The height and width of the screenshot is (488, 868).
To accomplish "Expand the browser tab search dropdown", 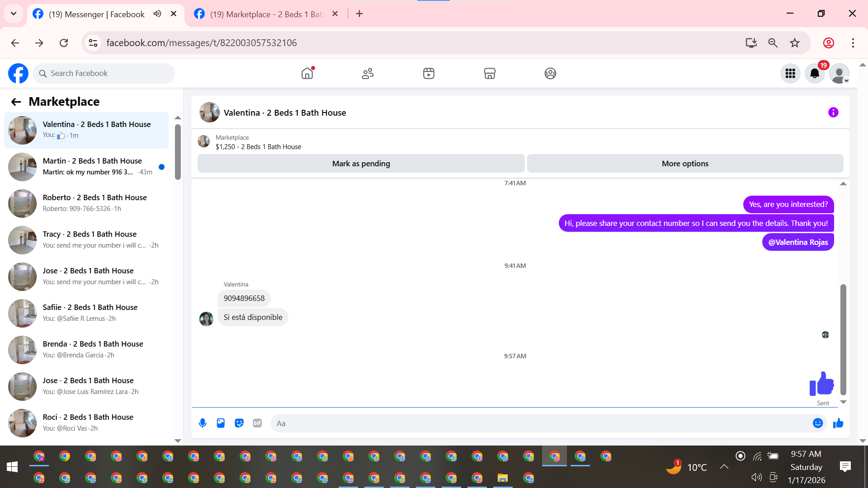I will point(14,14).
